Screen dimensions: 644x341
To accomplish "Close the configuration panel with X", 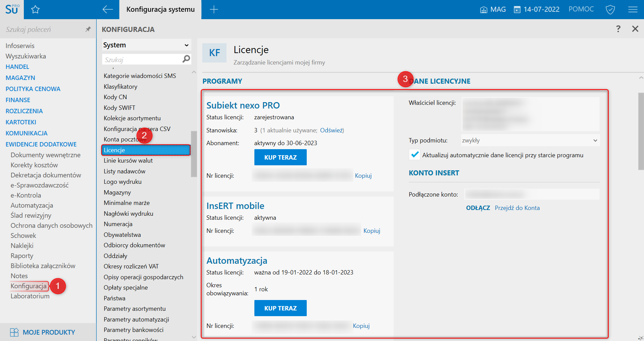I will coord(635,29).
